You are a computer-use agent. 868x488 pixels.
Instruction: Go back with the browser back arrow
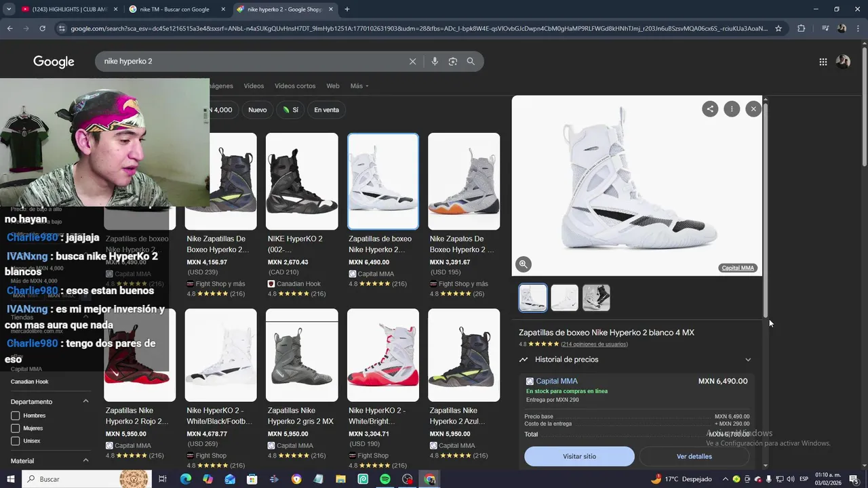tap(9, 28)
